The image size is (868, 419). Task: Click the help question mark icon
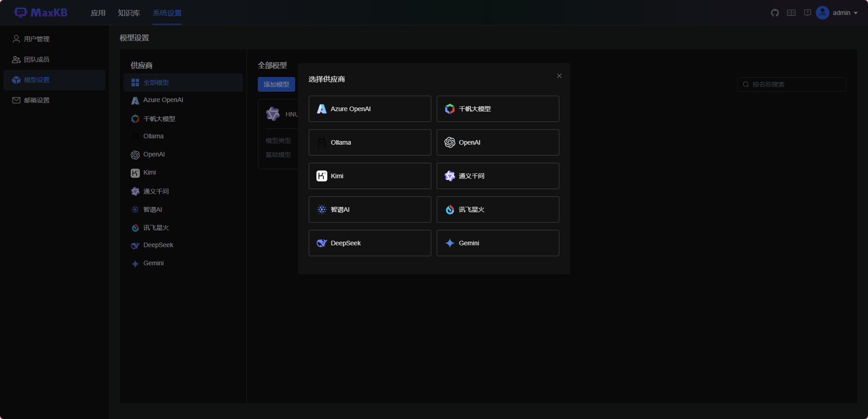click(x=808, y=13)
